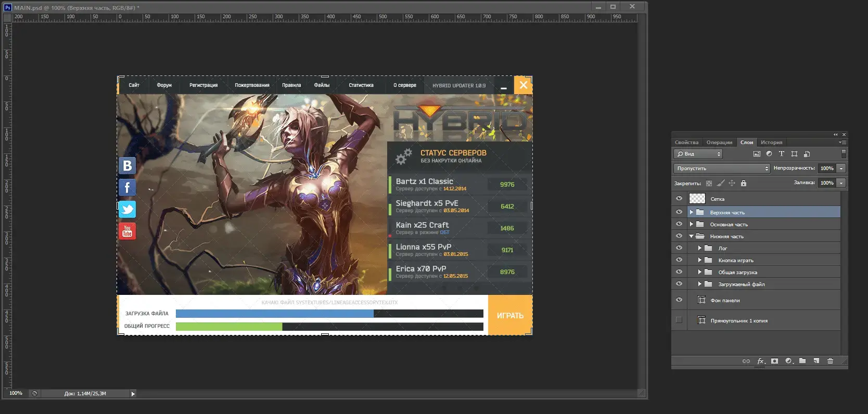868x414 pixels.
Task: Expand the Лог group
Action: coord(700,248)
